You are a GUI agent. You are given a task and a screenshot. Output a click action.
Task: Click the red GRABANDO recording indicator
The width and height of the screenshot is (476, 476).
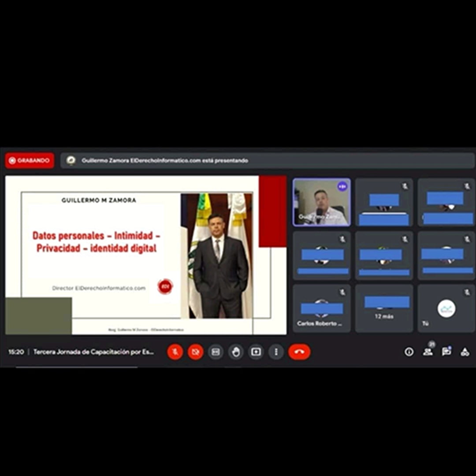tap(30, 160)
